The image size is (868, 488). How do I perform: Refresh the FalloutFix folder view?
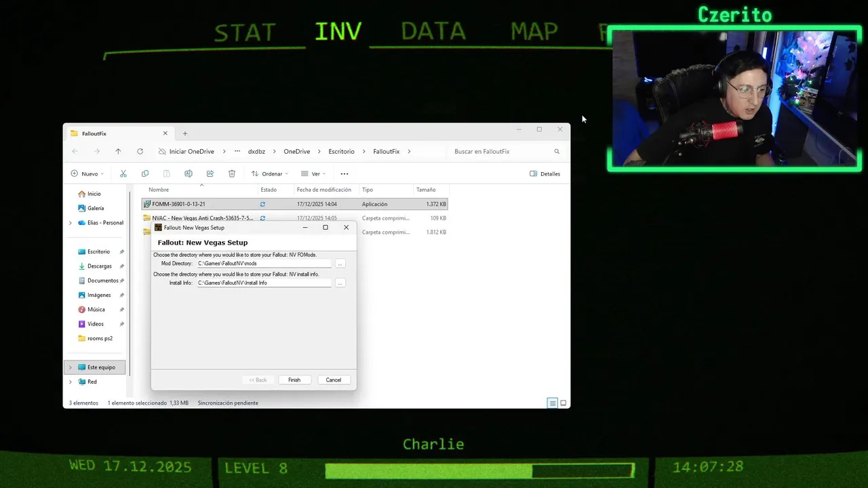point(140,151)
